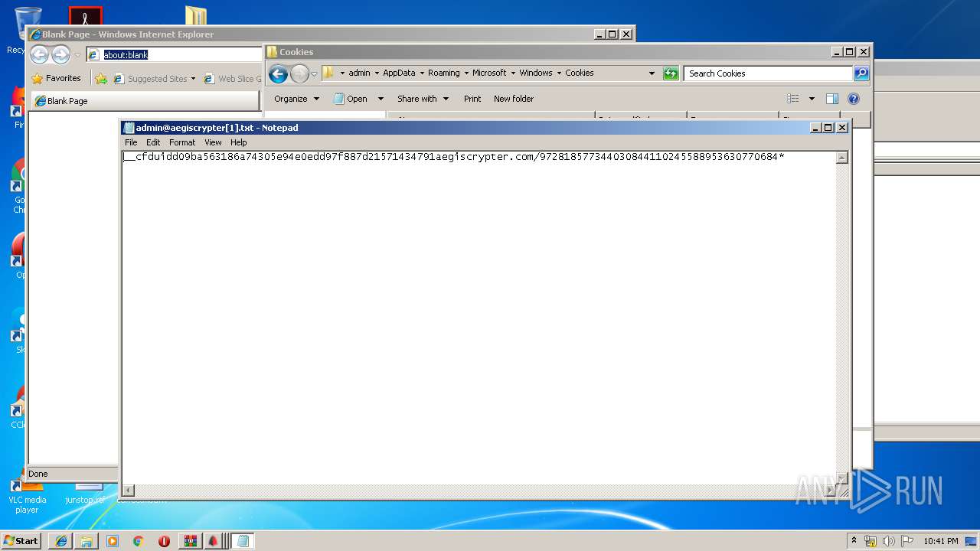Expand the view options dropdown arrow
The width and height of the screenshot is (980, 551).
[812, 99]
